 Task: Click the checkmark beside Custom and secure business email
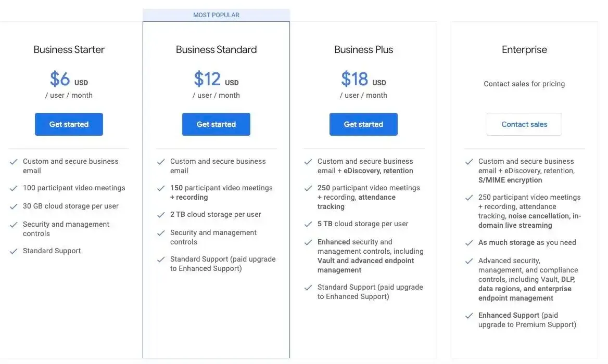[x=14, y=161]
